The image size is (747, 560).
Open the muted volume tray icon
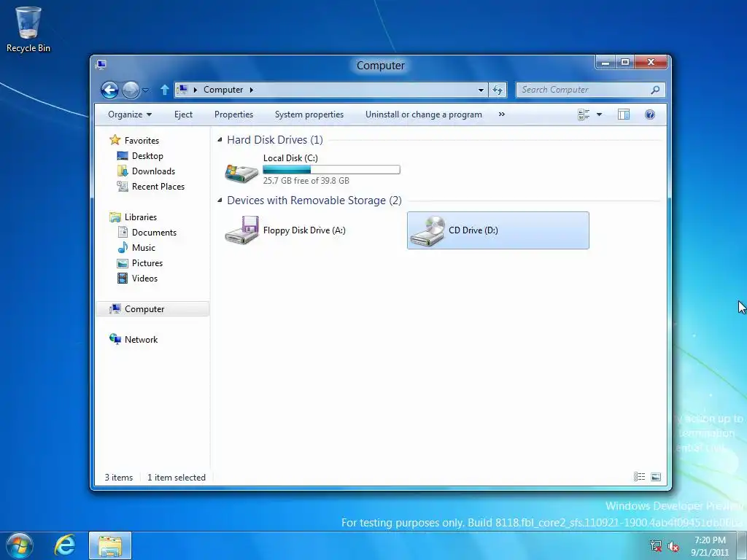pyautogui.click(x=673, y=546)
